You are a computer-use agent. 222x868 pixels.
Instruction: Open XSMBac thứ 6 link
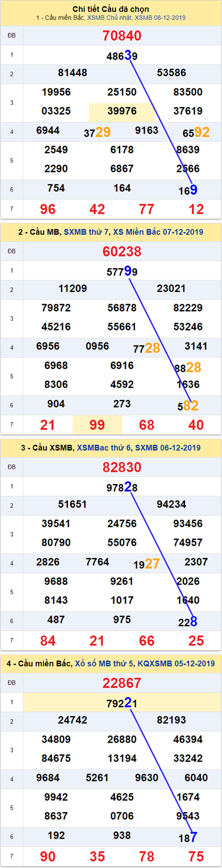[104, 448]
